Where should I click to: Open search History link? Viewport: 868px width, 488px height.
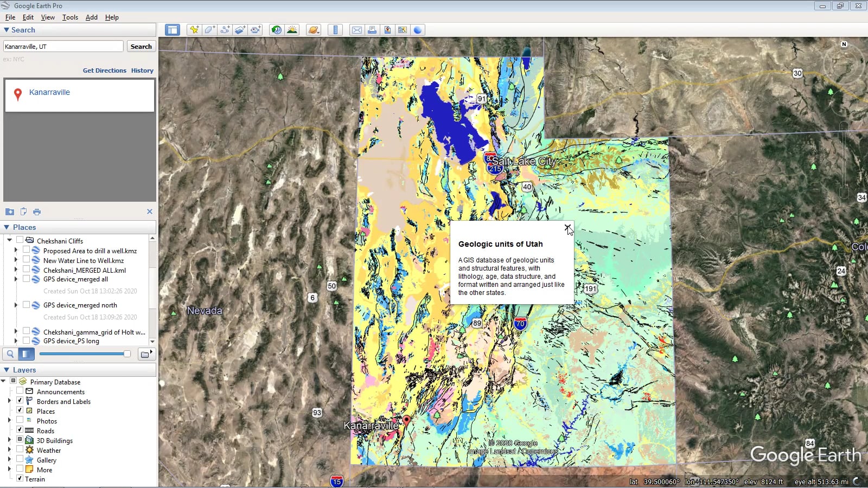142,70
